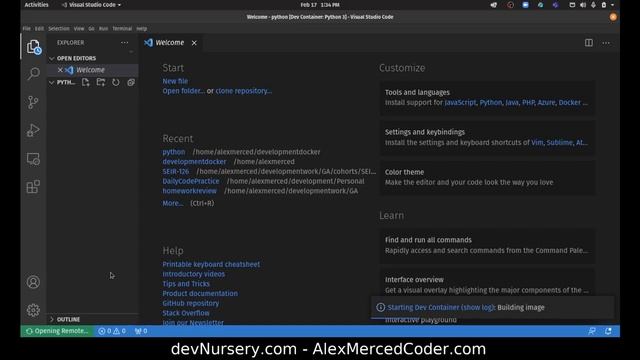
Task: Open the Remote Explorer view icon
Action: coord(33,159)
